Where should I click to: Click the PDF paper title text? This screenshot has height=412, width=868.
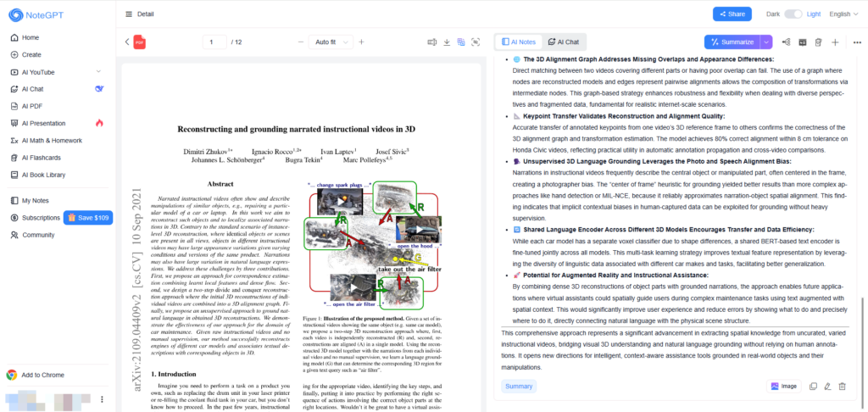tap(296, 129)
